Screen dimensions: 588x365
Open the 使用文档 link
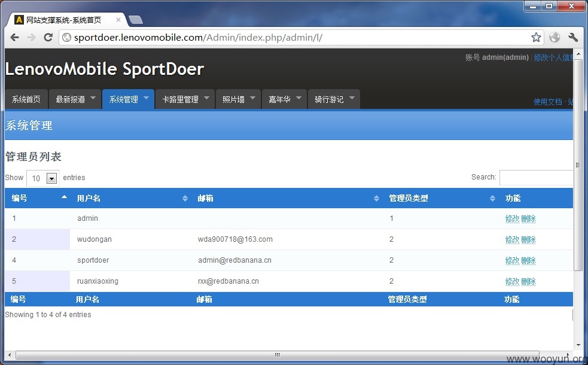pyautogui.click(x=548, y=102)
